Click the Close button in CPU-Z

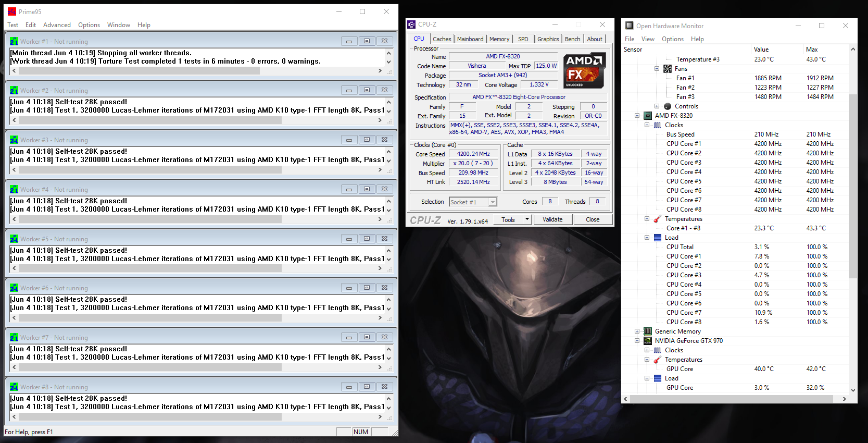click(593, 219)
